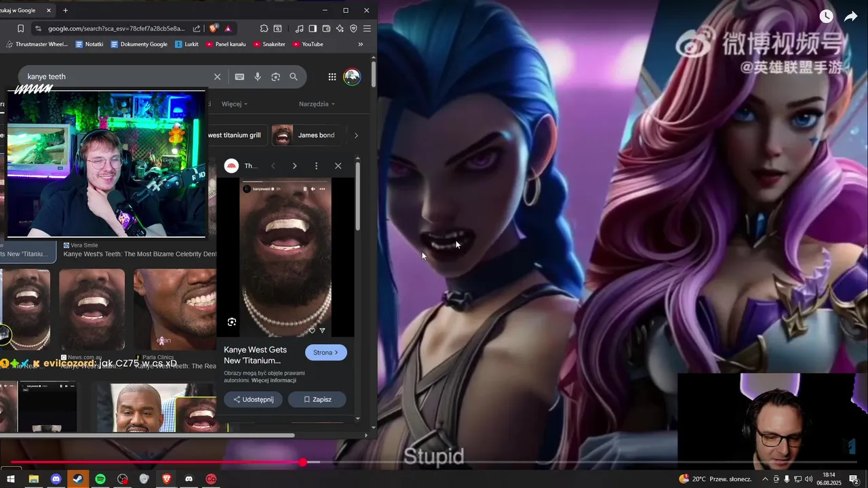The image size is (868, 488).
Task: Submit search with the magnifier icon
Action: [x=294, y=77]
